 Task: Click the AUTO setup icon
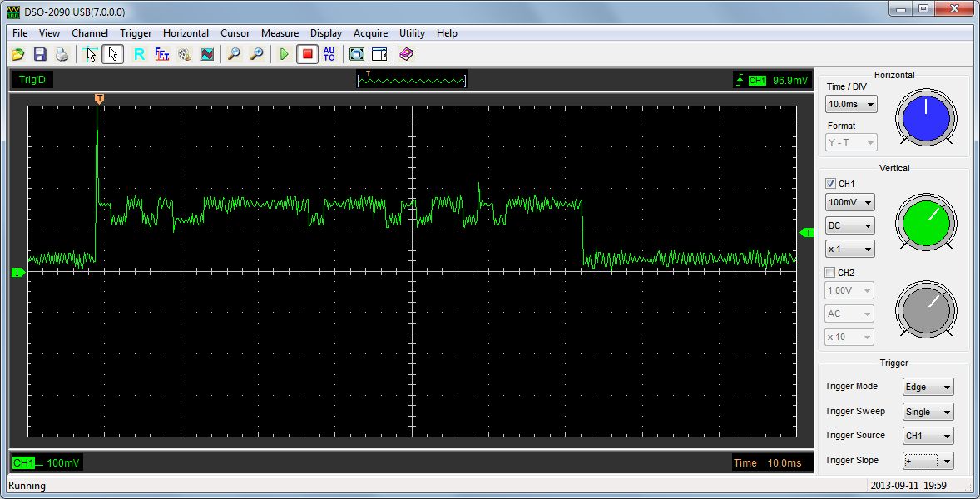coord(329,54)
